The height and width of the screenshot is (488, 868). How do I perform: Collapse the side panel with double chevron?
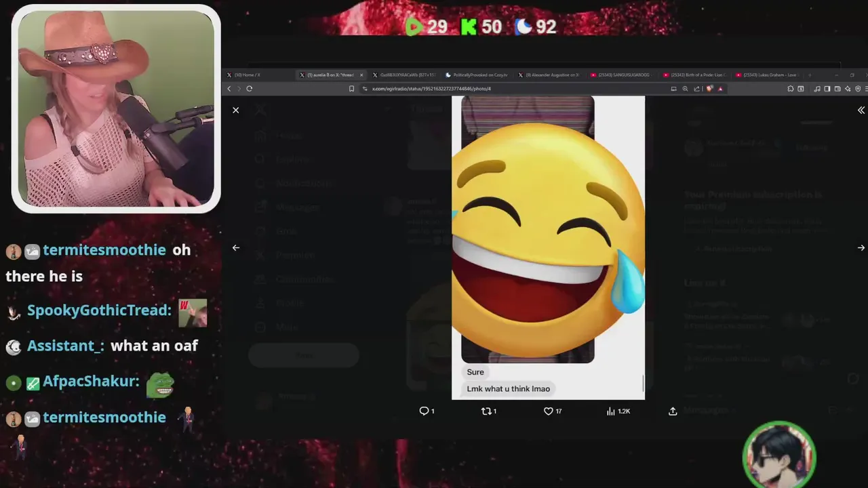tap(861, 110)
